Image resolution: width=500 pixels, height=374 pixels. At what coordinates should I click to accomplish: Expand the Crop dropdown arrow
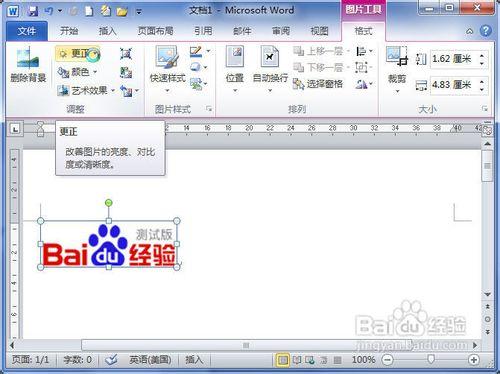tap(397, 91)
